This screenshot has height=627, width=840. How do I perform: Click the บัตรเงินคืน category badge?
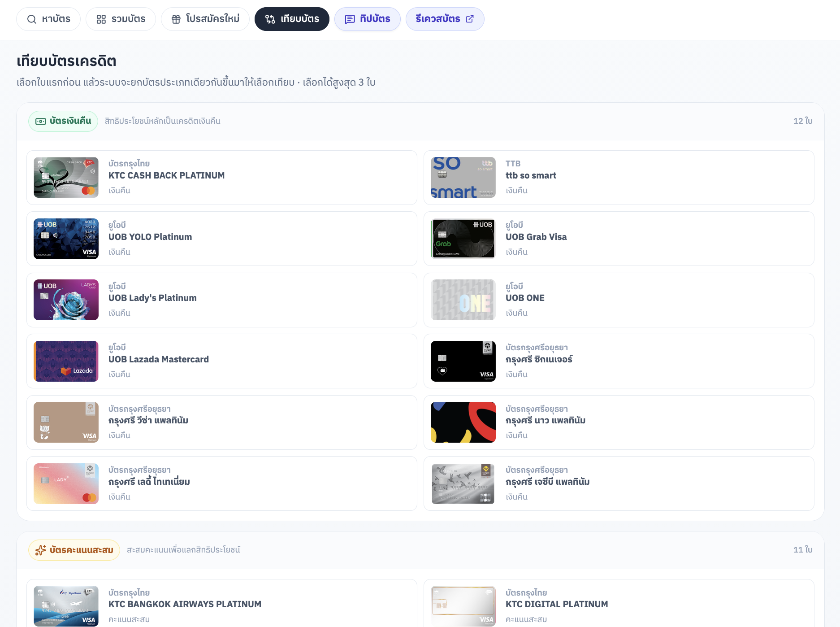coord(63,121)
